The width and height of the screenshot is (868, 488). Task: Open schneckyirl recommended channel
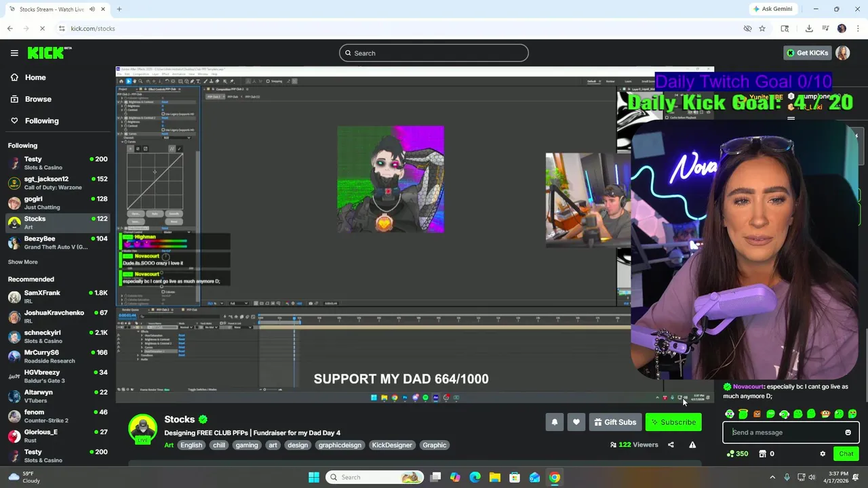pyautogui.click(x=58, y=336)
